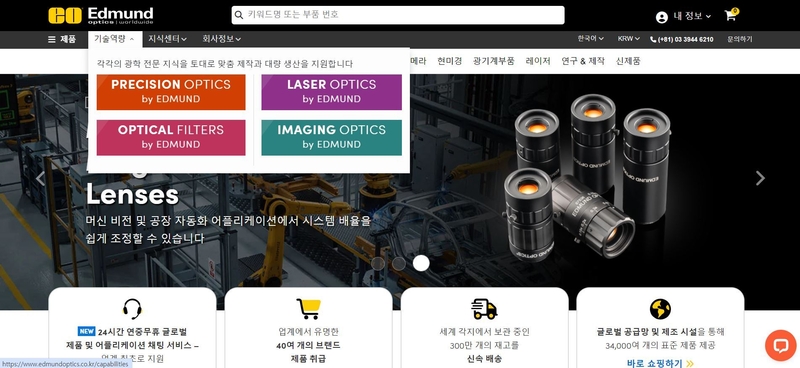Click the search magnifier icon
This screenshot has width=800, height=368.
click(x=238, y=15)
